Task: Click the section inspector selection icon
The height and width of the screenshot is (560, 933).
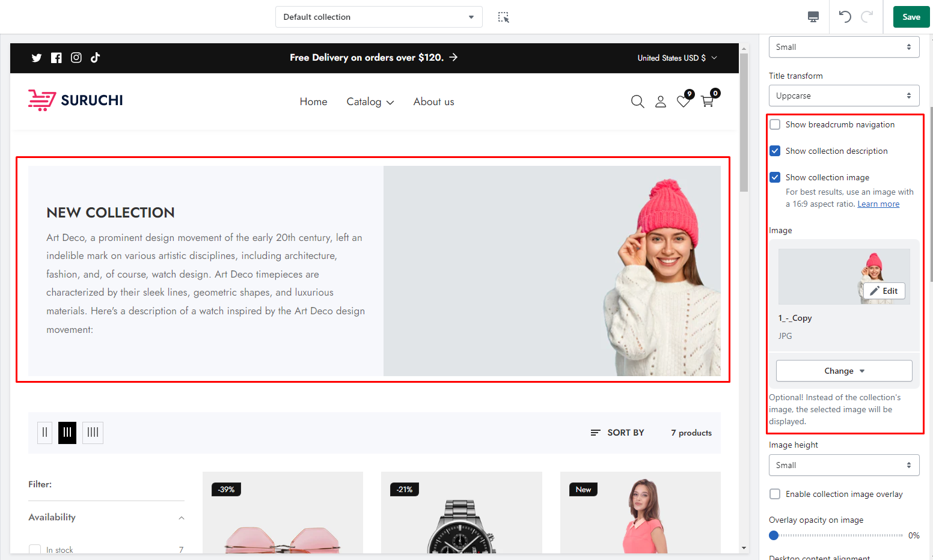Action: pyautogui.click(x=504, y=17)
